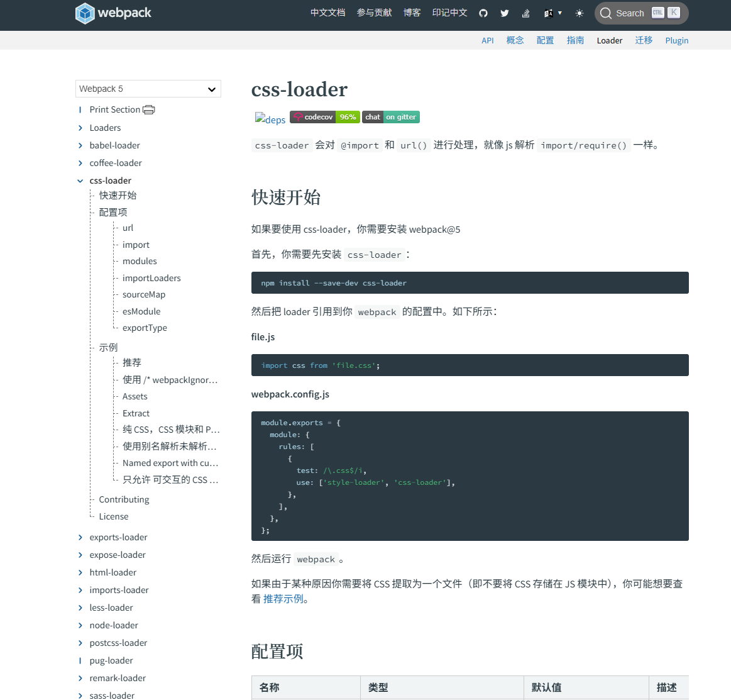Go to 快速开始 in sidebar
The width and height of the screenshot is (731, 700).
pos(118,196)
